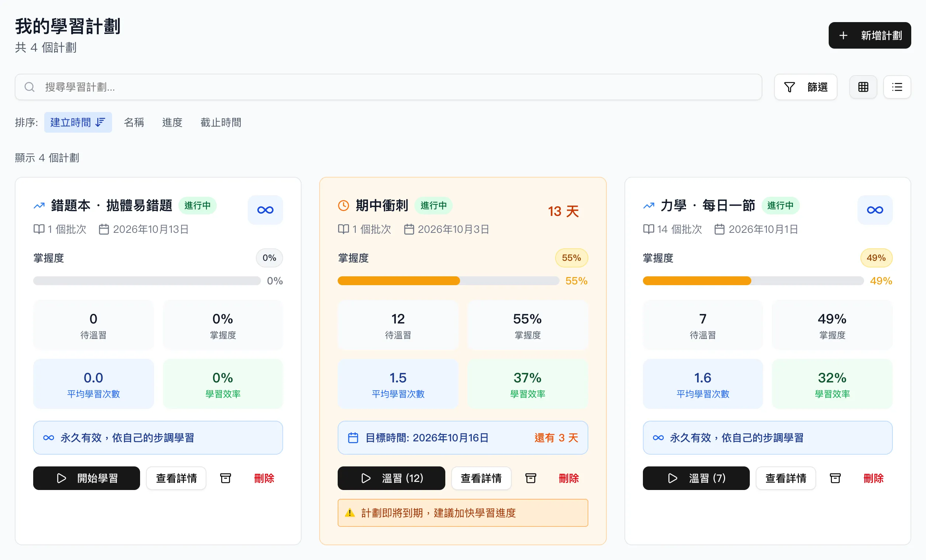Start 溫習 (12) for 期中衝刺
Screen dimensions: 926x560
pos(391,478)
